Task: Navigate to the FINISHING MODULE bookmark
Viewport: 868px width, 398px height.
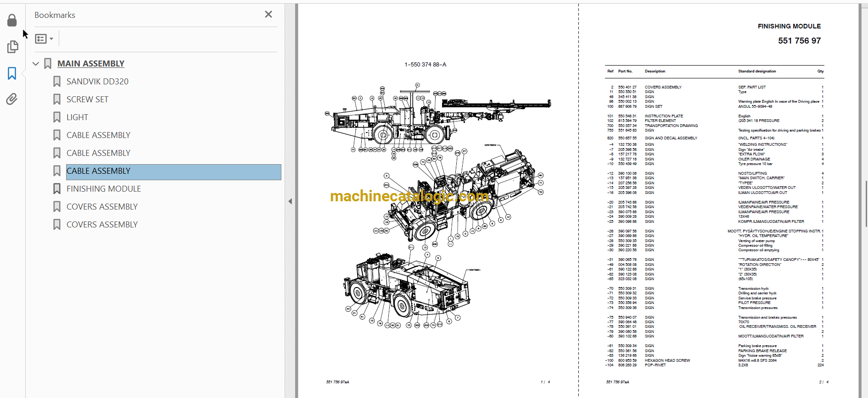Action: [x=104, y=189]
